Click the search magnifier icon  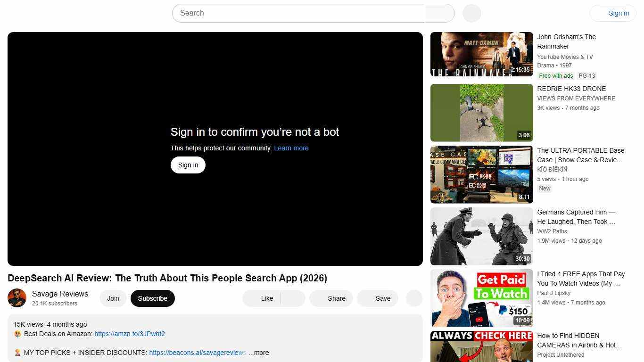coord(439,13)
